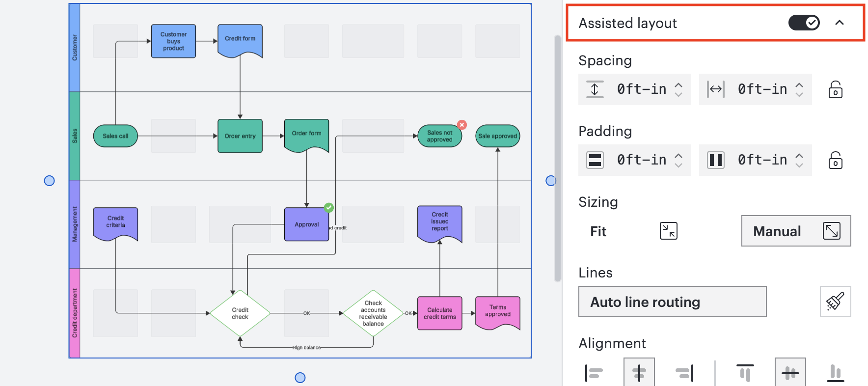Click the Customer swimlane header
Image resolution: width=868 pixels, height=386 pixels.
coord(75,48)
